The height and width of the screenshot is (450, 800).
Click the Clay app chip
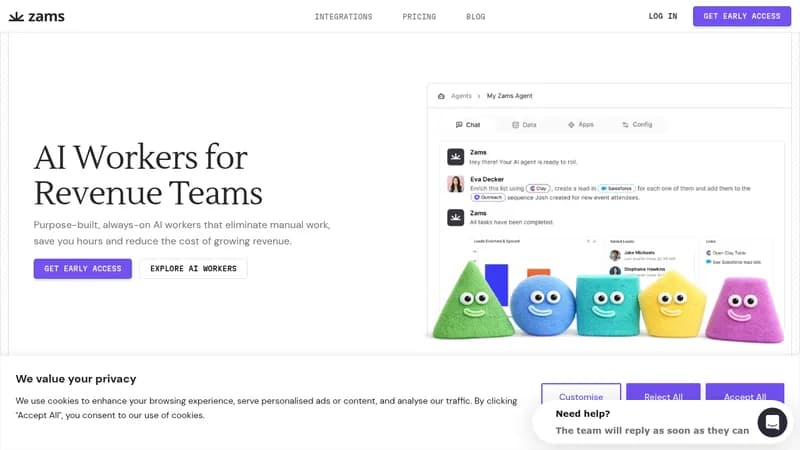(538, 188)
